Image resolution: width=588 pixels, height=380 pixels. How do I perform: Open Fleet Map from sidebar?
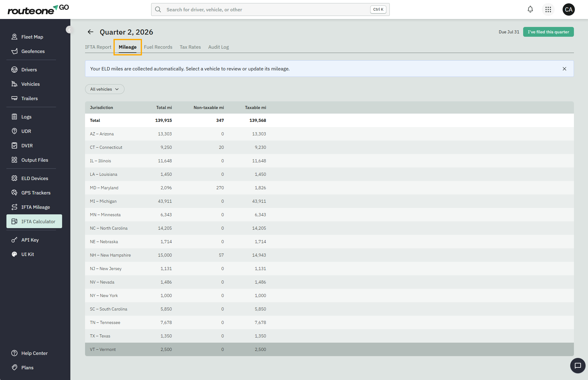(x=34, y=37)
